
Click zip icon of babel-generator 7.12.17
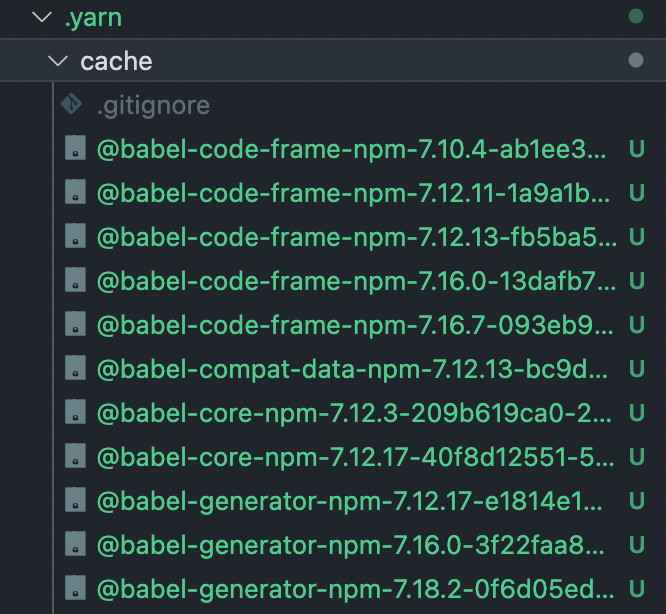pos(75,500)
